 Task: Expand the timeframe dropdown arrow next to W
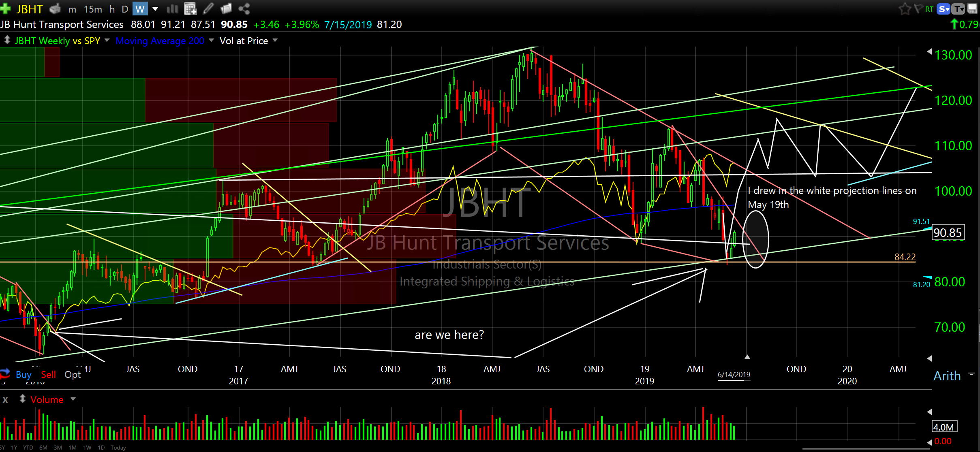point(155,9)
